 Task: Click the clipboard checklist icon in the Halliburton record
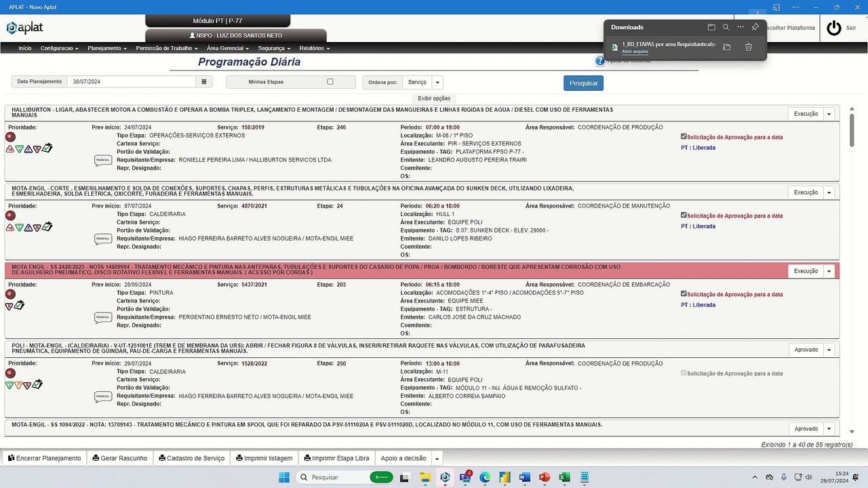pyautogui.click(x=47, y=148)
